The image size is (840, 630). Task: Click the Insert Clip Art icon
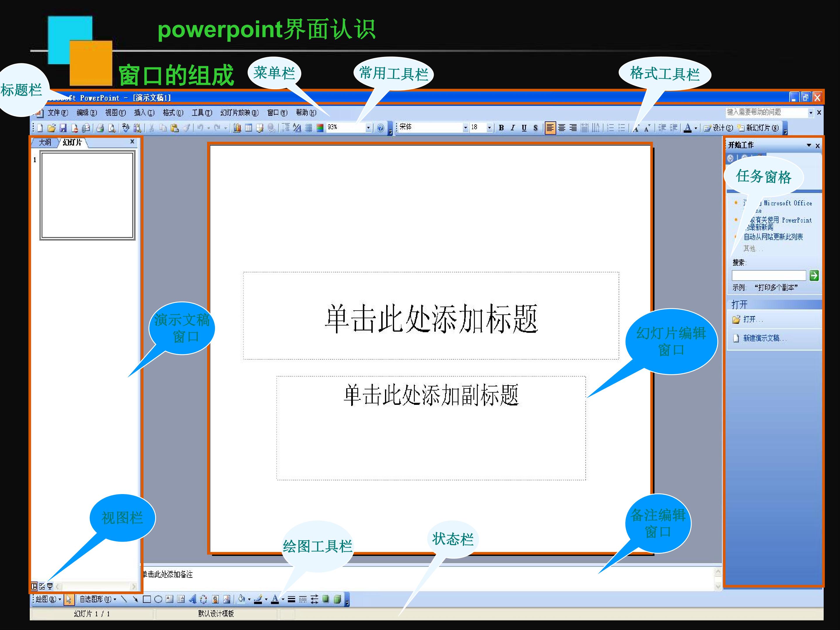click(215, 599)
